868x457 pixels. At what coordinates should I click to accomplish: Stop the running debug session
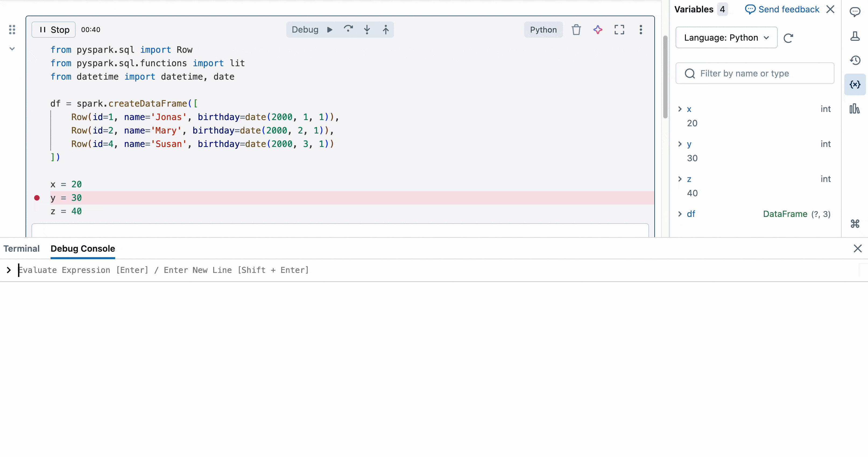click(x=53, y=29)
